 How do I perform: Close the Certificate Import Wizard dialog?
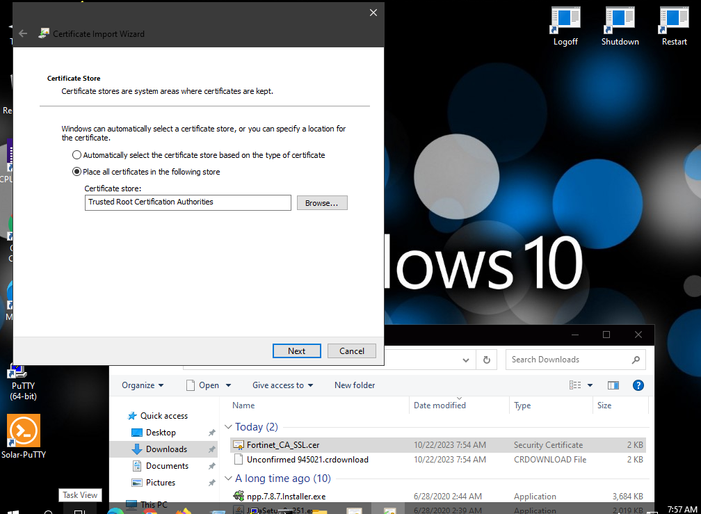(x=373, y=13)
